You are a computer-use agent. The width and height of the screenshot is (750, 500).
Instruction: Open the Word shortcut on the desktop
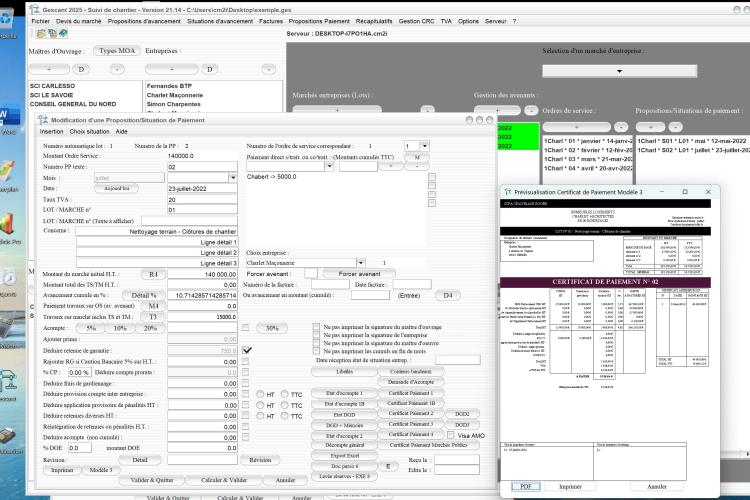9,117
